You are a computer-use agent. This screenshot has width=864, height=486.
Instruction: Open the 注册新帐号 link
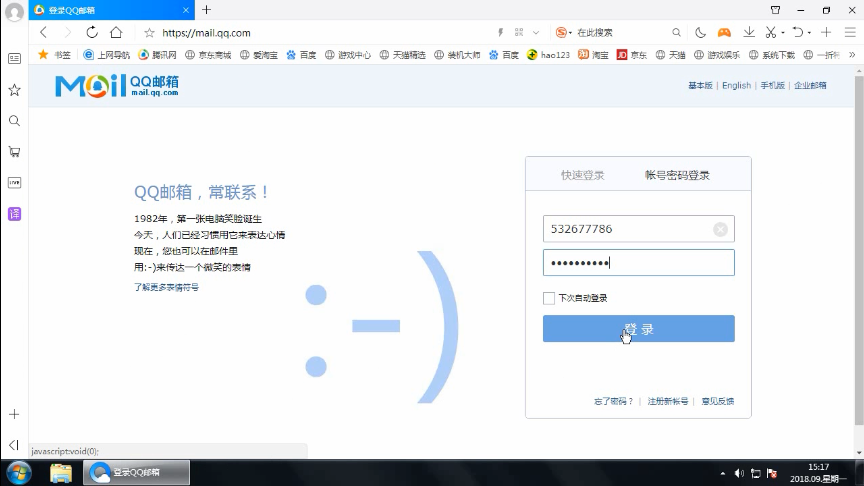click(667, 401)
